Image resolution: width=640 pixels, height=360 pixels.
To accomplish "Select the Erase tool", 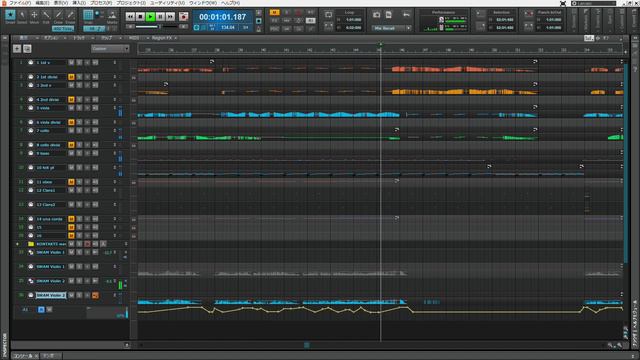I will coord(71,16).
